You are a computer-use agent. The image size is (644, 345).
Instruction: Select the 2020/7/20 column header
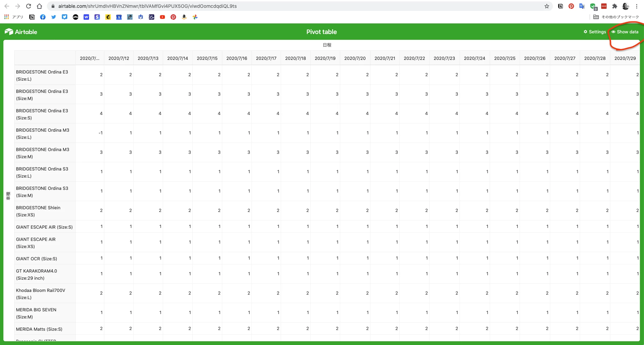coord(355,58)
